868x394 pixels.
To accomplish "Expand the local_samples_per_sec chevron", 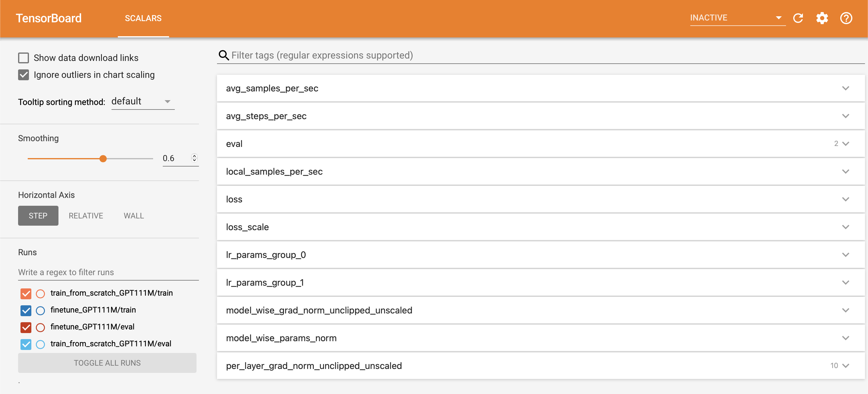I will point(846,171).
